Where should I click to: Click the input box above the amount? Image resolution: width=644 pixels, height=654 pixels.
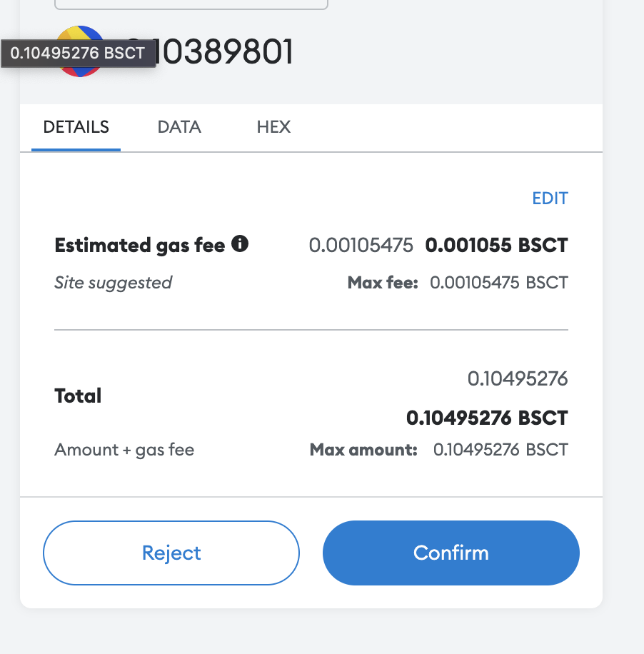coord(191,4)
